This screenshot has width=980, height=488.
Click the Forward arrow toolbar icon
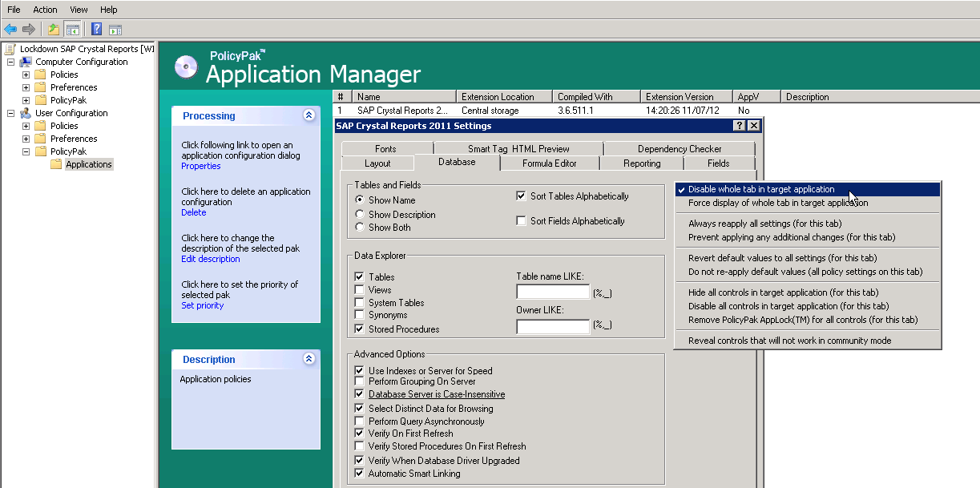tap(29, 30)
